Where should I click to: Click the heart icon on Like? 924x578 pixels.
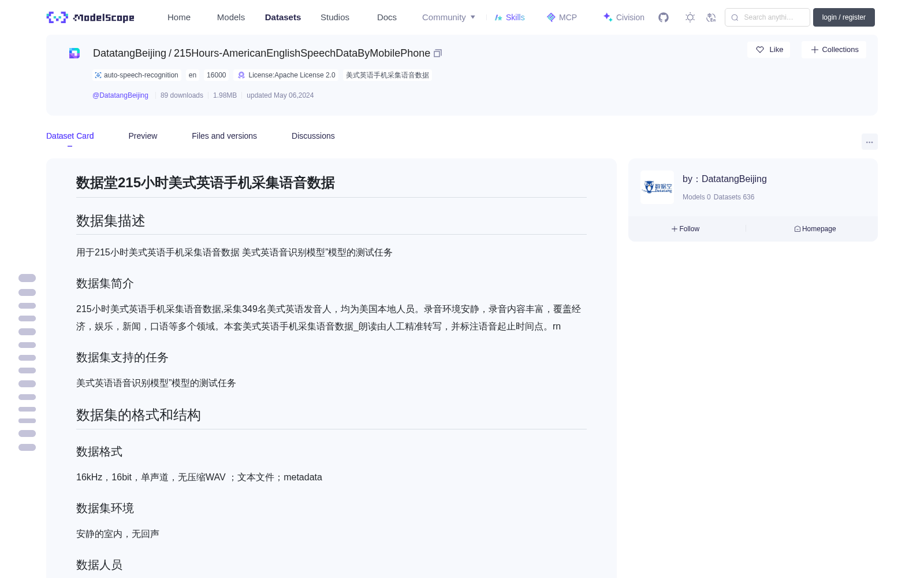point(760,50)
